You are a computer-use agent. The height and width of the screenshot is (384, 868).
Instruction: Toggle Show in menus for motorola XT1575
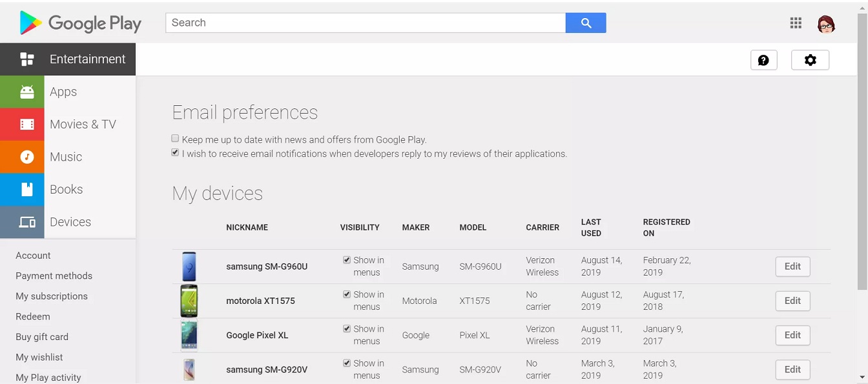pyautogui.click(x=347, y=294)
